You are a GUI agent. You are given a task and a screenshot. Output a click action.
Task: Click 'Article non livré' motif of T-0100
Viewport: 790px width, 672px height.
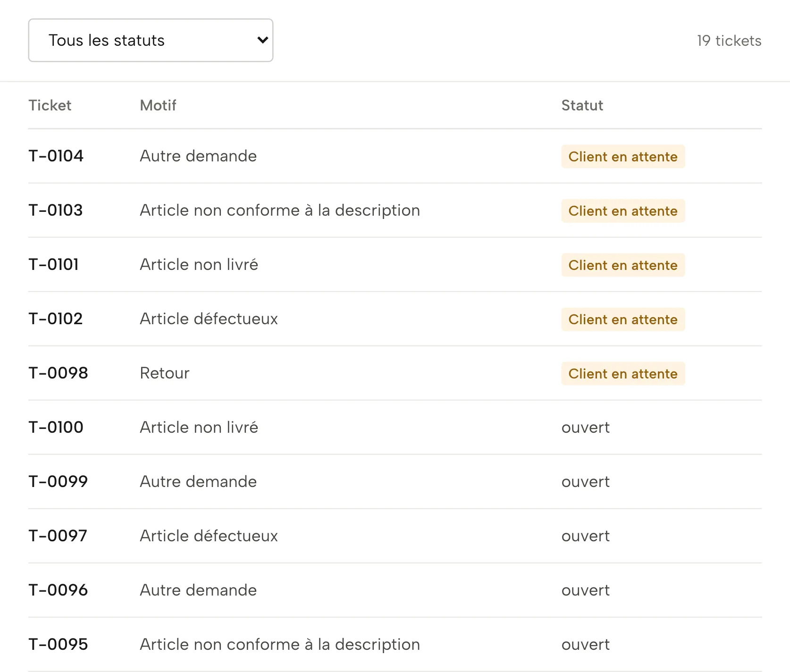[x=199, y=427]
